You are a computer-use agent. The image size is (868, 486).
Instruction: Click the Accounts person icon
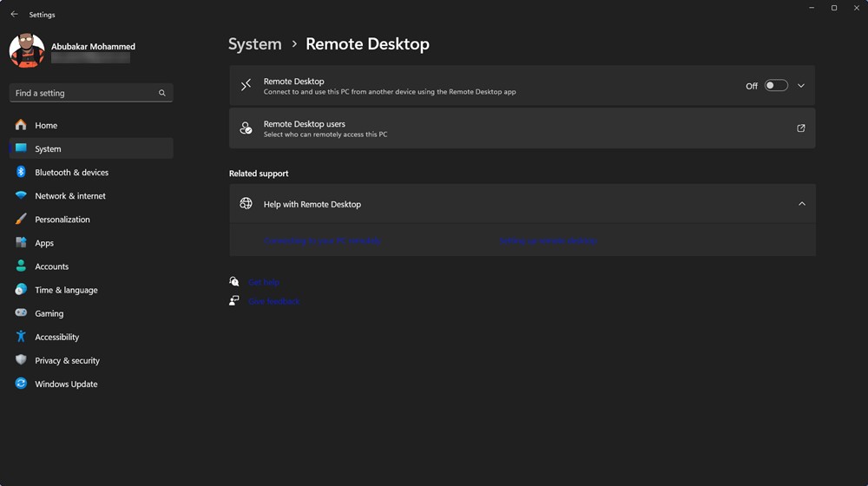(21, 266)
